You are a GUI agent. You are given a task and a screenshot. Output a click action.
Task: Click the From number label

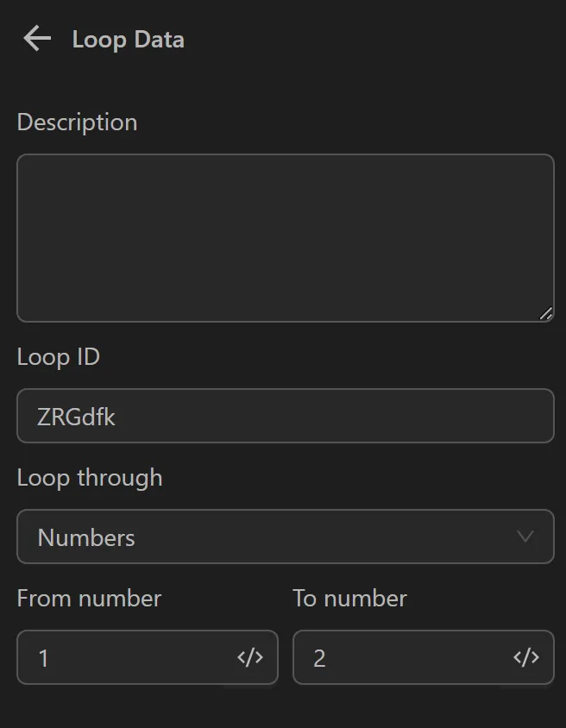89,598
